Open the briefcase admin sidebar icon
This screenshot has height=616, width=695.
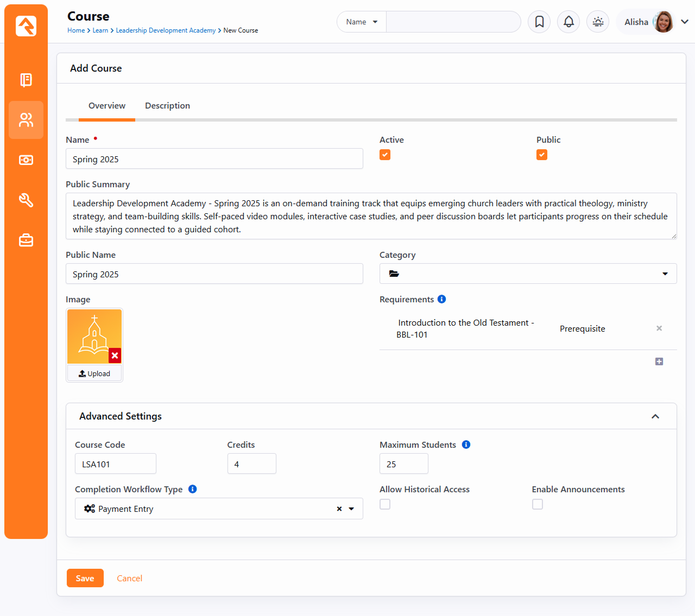[x=26, y=240]
